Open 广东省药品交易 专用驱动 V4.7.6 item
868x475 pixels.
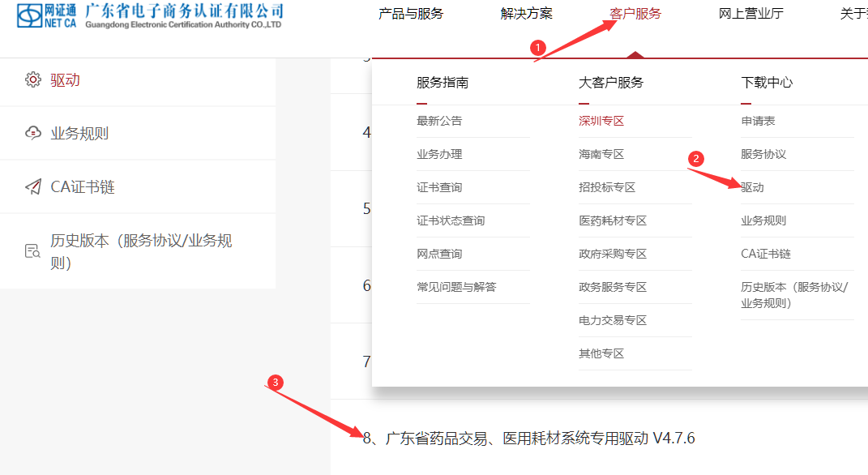528,439
